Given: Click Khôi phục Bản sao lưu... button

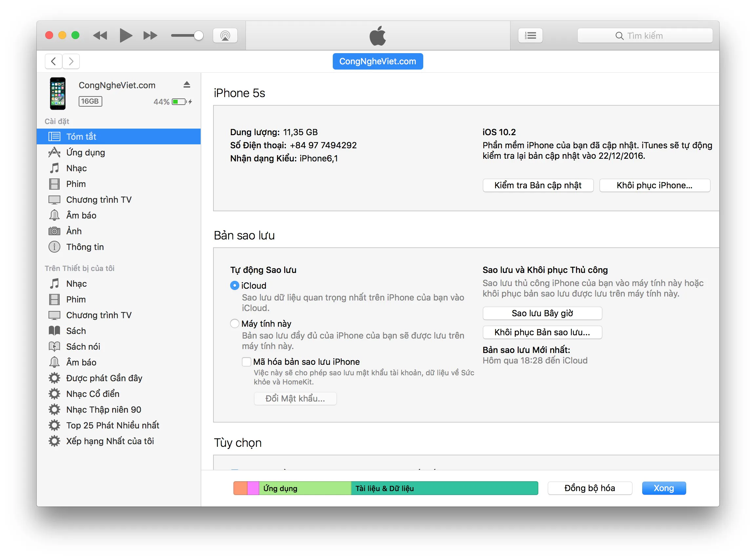Looking at the screenshot, I should (542, 332).
